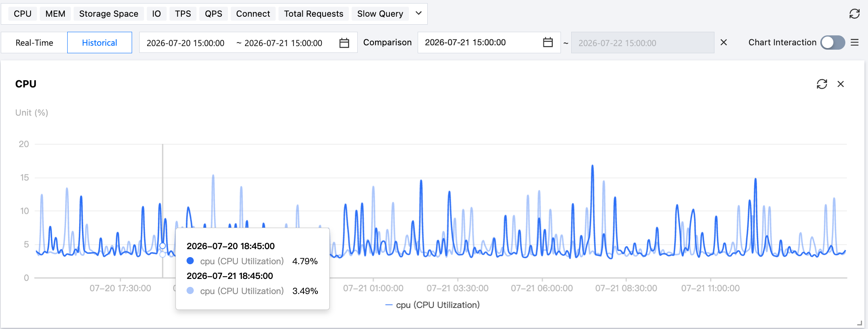Viewport: 868px width, 329px height.
Task: Select the QPS metric tab
Action: point(214,14)
